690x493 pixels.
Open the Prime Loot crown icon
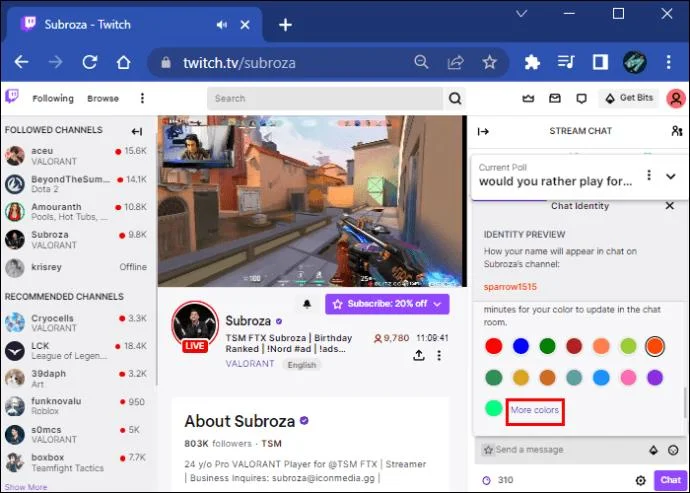click(528, 98)
